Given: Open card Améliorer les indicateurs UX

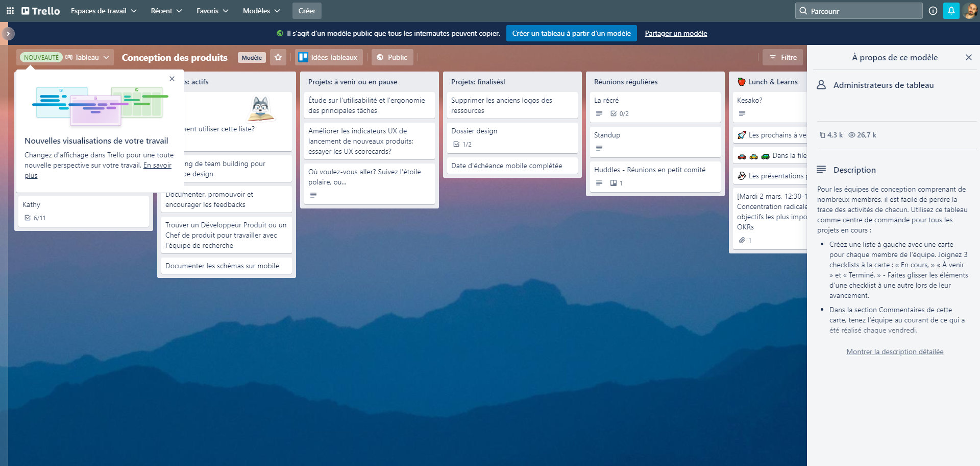Looking at the screenshot, I should point(370,141).
